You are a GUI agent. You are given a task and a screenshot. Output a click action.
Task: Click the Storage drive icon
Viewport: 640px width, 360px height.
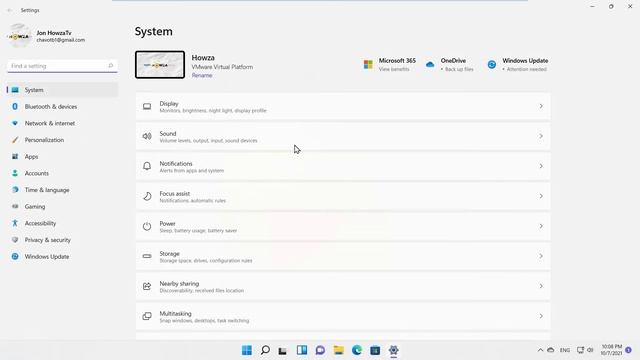coord(147,256)
